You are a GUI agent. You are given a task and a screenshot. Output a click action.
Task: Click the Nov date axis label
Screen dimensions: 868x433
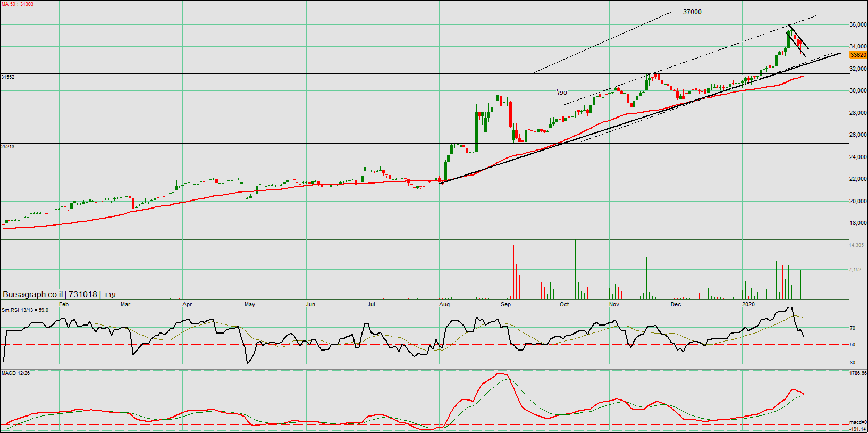614,305
